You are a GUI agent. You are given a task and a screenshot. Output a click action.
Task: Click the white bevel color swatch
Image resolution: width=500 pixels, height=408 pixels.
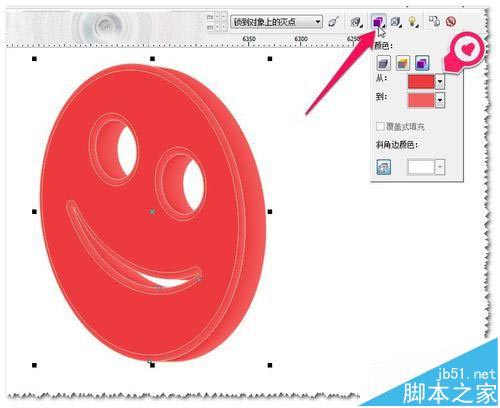421,167
